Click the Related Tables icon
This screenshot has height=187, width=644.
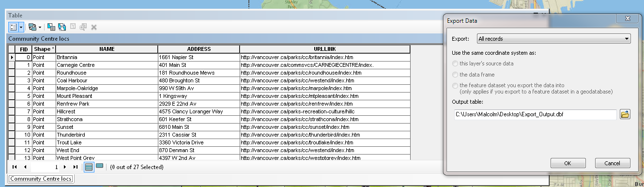[32, 27]
